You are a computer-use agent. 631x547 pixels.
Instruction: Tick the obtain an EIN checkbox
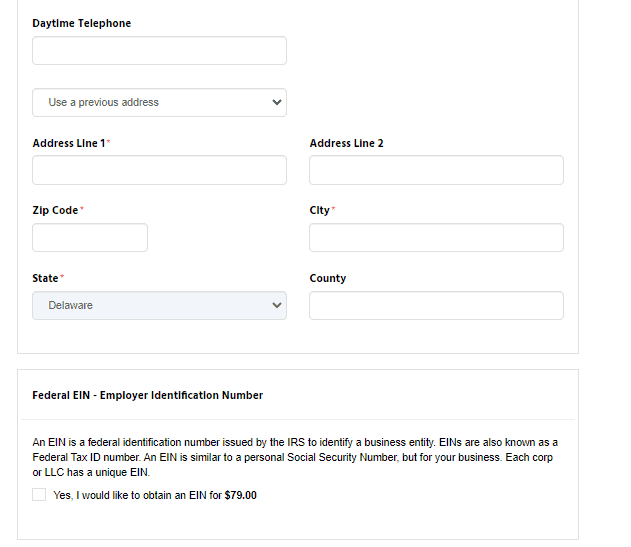point(39,495)
